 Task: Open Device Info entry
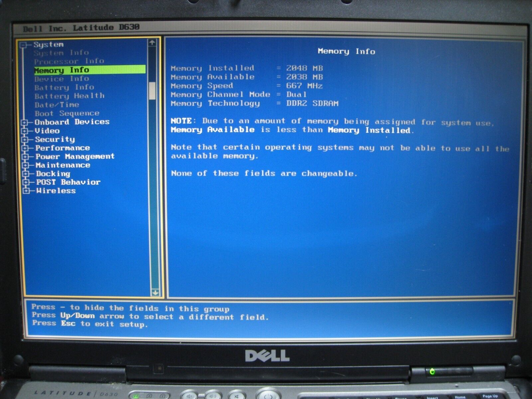point(62,79)
